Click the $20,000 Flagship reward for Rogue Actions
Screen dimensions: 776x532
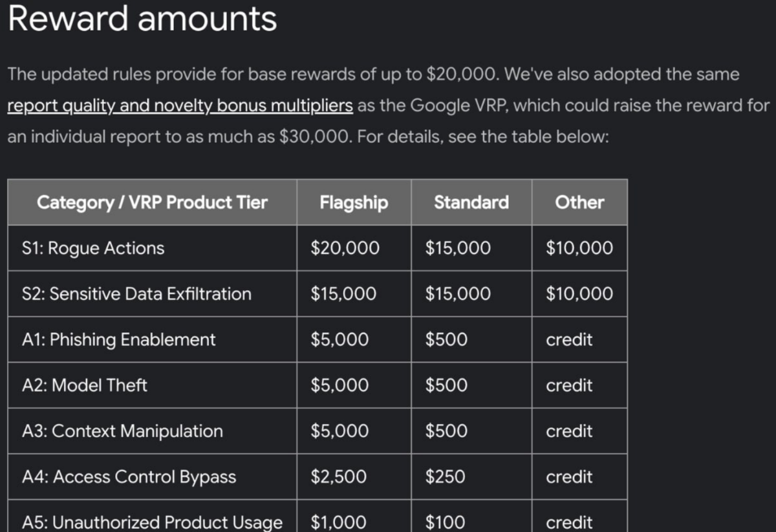click(x=345, y=248)
